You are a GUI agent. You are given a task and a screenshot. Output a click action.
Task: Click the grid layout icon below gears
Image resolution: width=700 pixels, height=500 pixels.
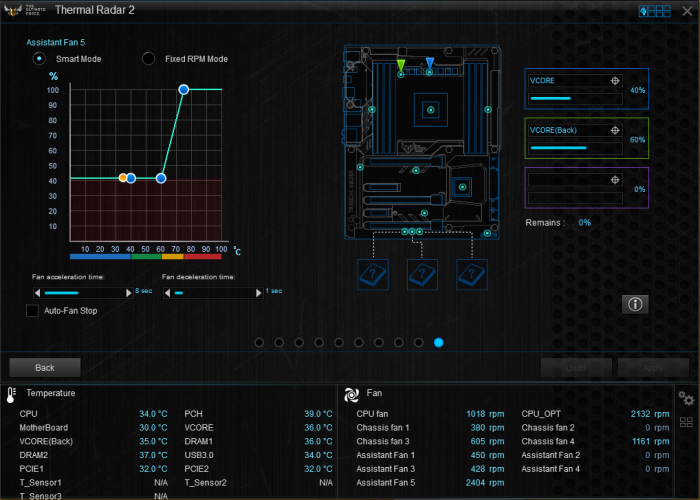coord(686,422)
